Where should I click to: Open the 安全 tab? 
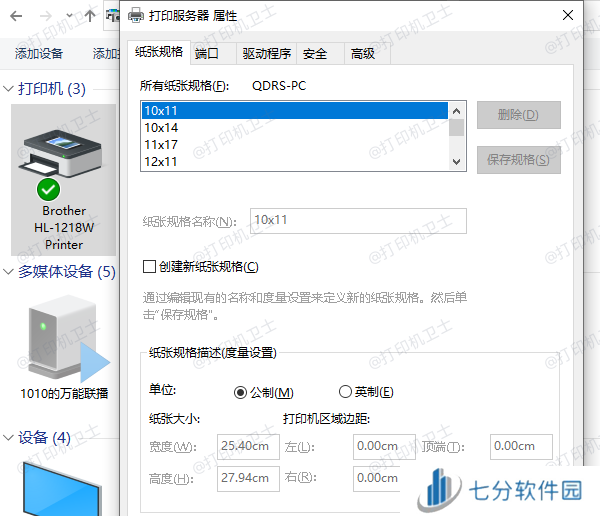pyautogui.click(x=321, y=54)
